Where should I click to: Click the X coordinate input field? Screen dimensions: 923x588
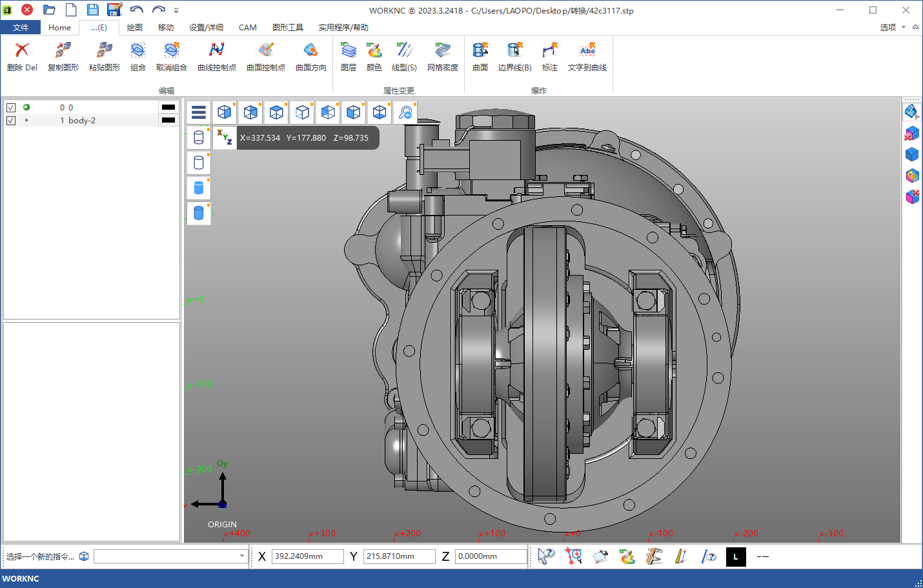pos(308,556)
